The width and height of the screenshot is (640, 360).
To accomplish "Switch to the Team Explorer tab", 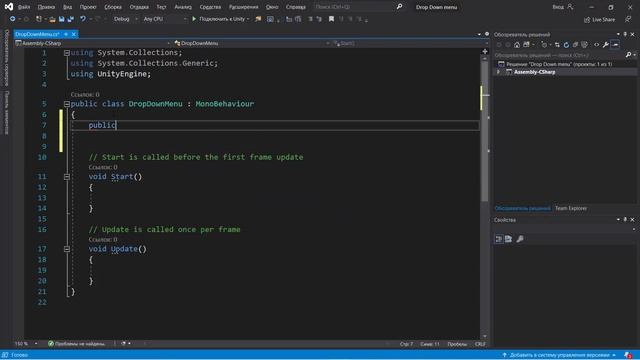I will (x=571, y=209).
